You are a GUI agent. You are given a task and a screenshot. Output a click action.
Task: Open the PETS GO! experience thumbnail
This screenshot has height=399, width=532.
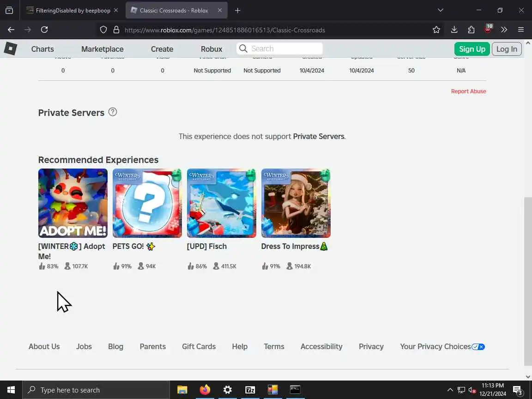147,203
